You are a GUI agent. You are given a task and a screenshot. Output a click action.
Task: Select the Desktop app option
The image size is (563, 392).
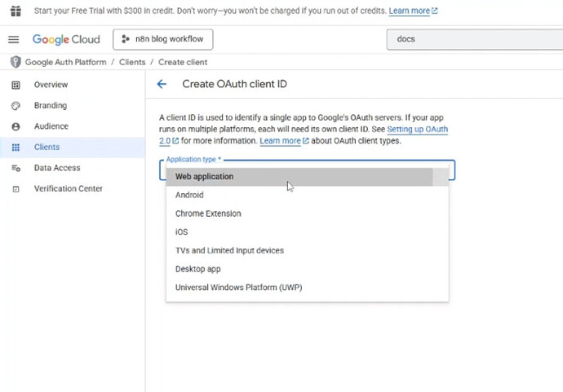pos(197,269)
